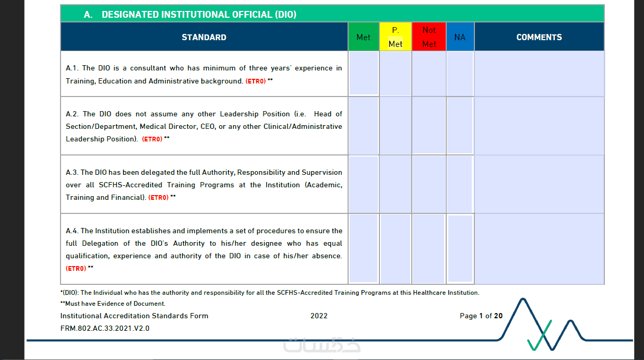This screenshot has height=360, width=644.
Task: Click the COMMENTS column header
Action: [x=540, y=37]
